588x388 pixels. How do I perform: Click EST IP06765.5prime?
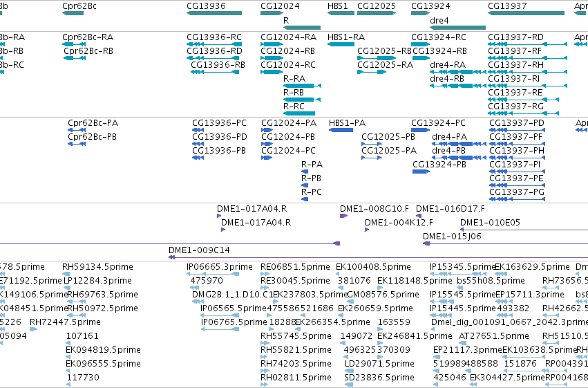tap(220, 329)
